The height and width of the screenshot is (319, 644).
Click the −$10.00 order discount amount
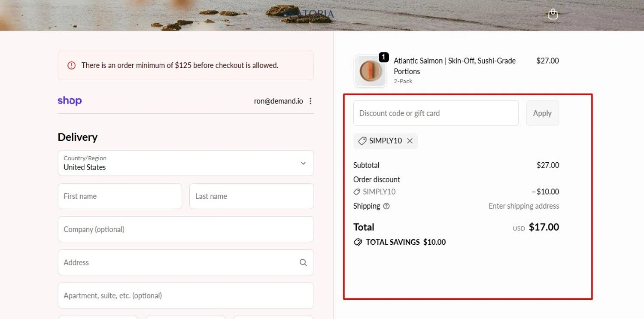[x=545, y=192]
